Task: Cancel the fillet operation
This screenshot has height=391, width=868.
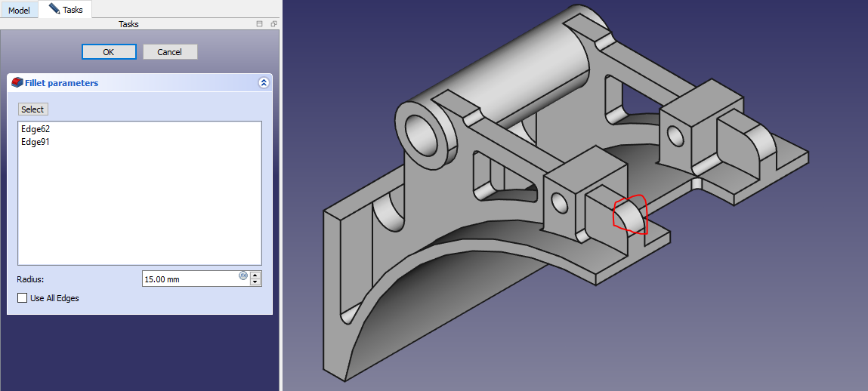Action: (170, 52)
